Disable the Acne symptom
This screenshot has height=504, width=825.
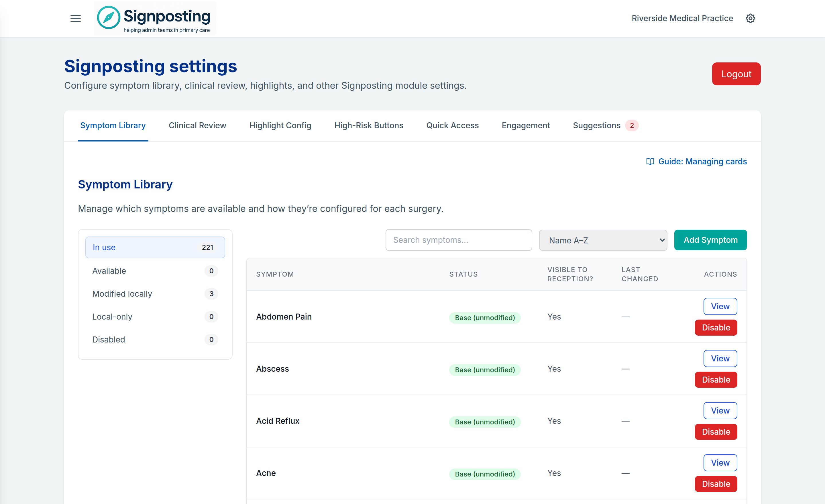(x=716, y=484)
